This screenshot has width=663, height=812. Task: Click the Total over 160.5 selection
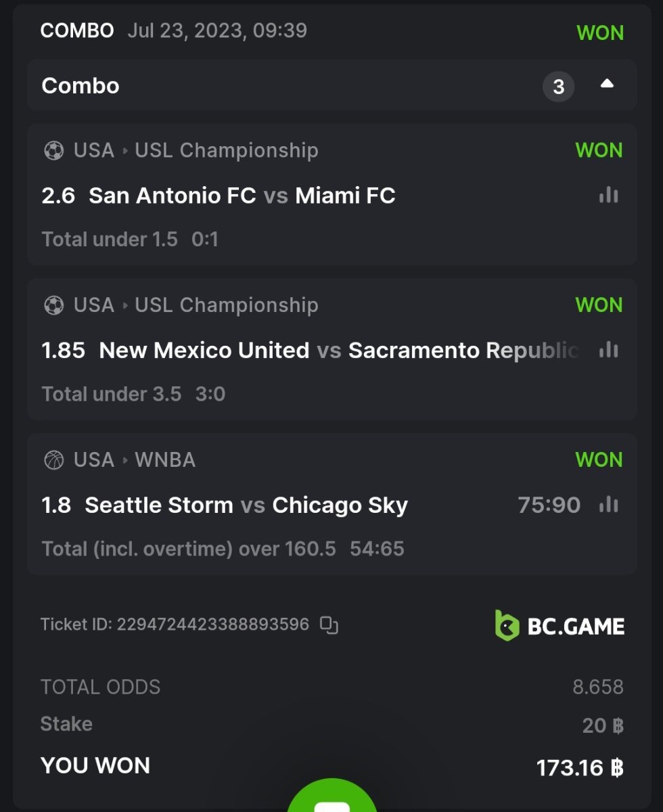(x=189, y=549)
